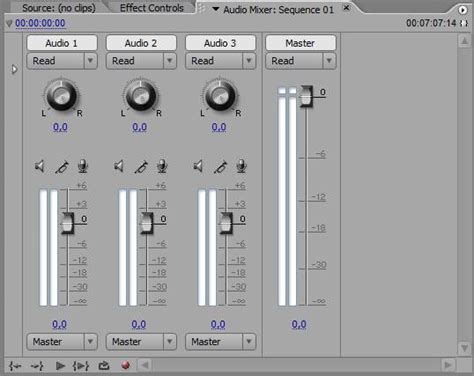Screen dimensions: 474x376
Task: Start playback with the Play button
Action: click(x=60, y=366)
